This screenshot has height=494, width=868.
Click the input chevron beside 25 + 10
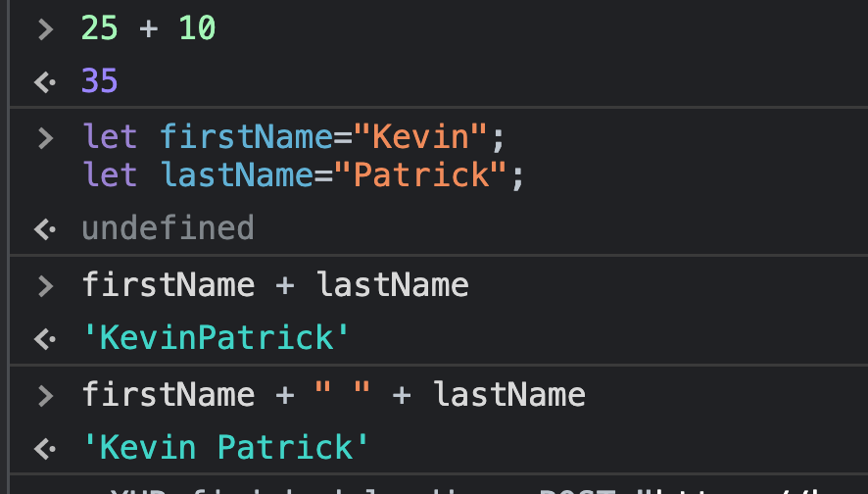(45, 29)
